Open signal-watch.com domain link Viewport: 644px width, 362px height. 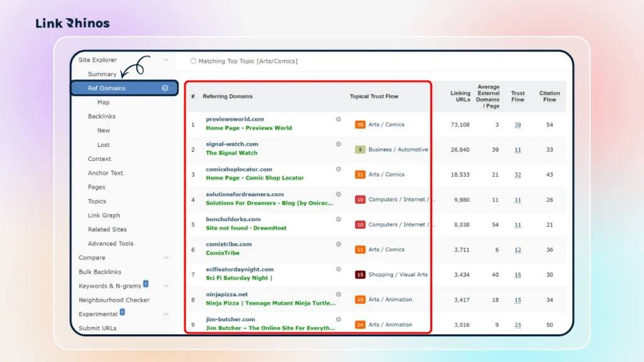point(232,144)
